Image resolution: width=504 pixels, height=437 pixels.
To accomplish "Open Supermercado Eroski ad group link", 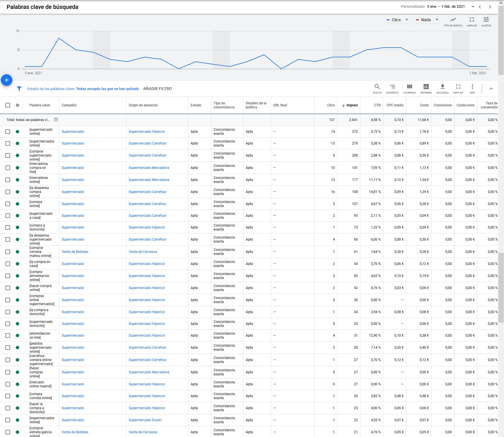I will click(x=145, y=420).
